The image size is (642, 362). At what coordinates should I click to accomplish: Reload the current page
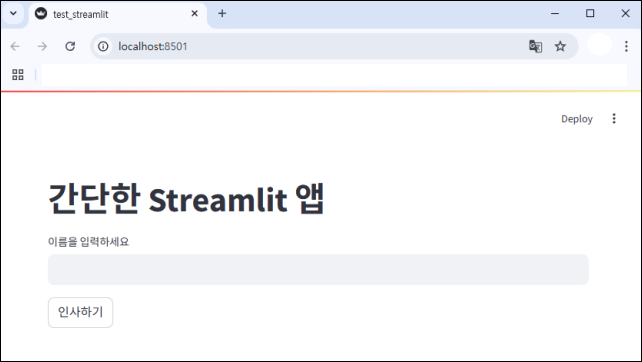point(70,46)
